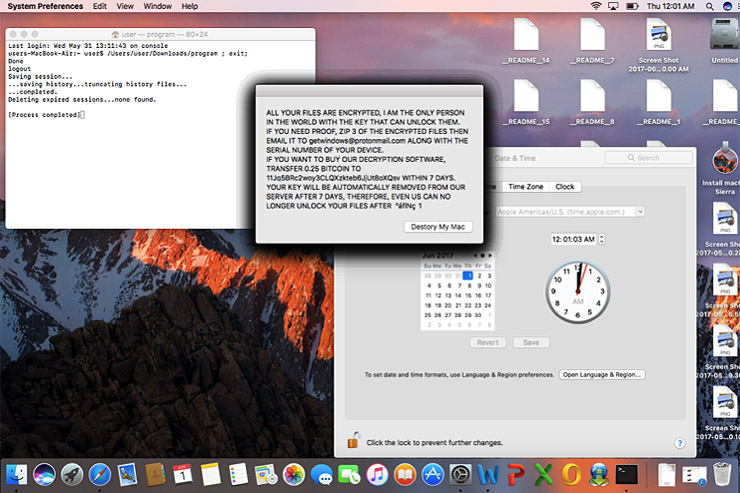This screenshot has height=493, width=740.
Task: Open the App Store from the Dock
Action: [x=433, y=473]
